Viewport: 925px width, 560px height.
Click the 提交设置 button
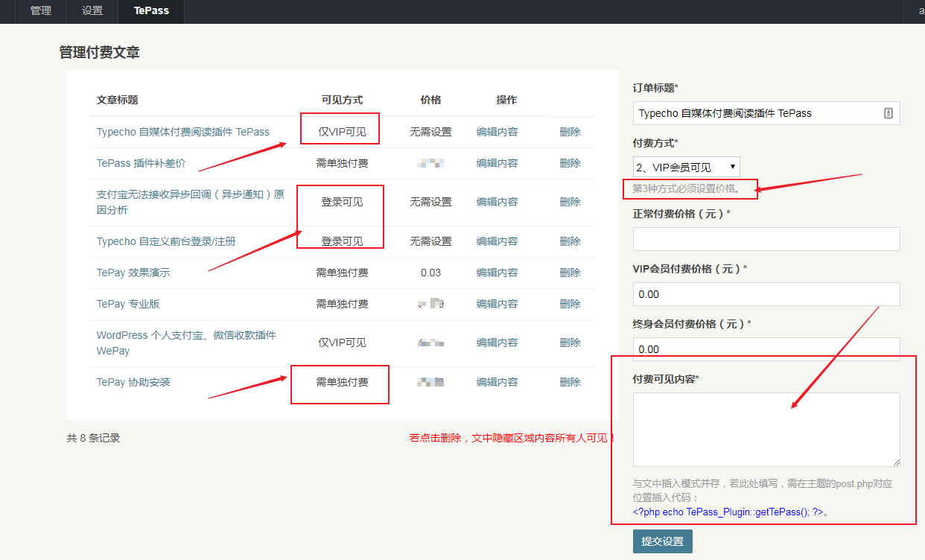[x=662, y=541]
